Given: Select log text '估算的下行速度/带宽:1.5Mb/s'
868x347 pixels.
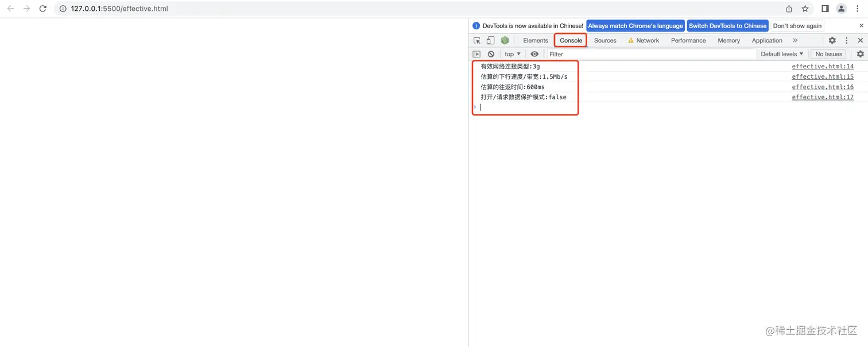Looking at the screenshot, I should (x=524, y=77).
